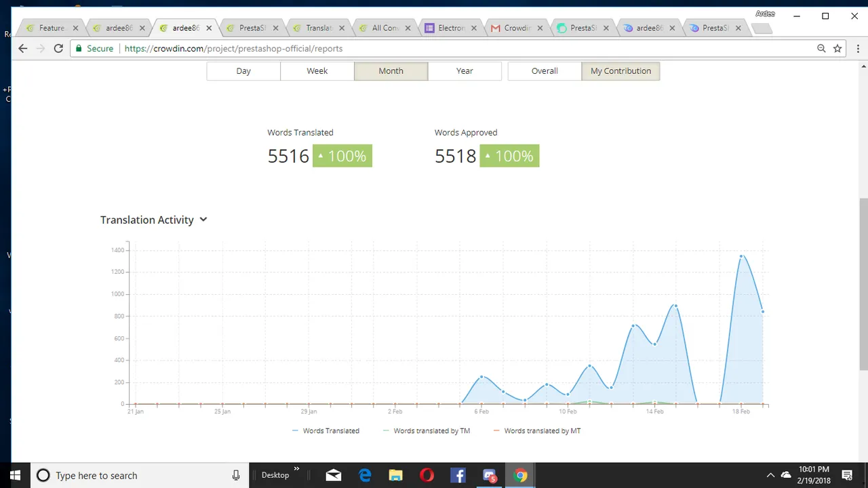Launch Opera browser from taskbar
This screenshot has width=868, height=488.
[x=427, y=475]
